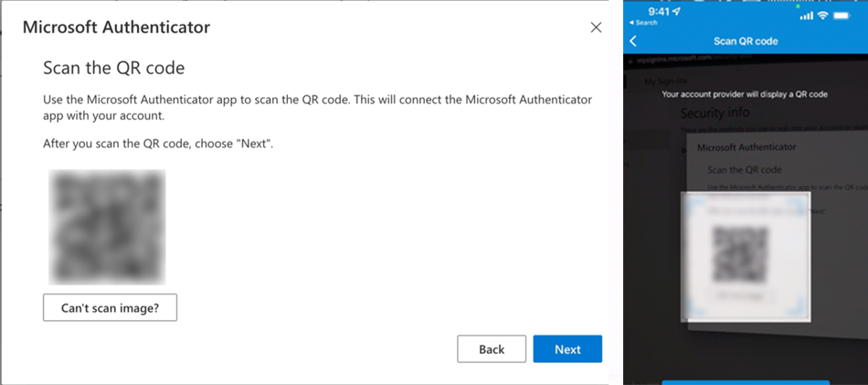Tap the blue button at phone bottom
The image size is (868, 385).
click(745, 381)
